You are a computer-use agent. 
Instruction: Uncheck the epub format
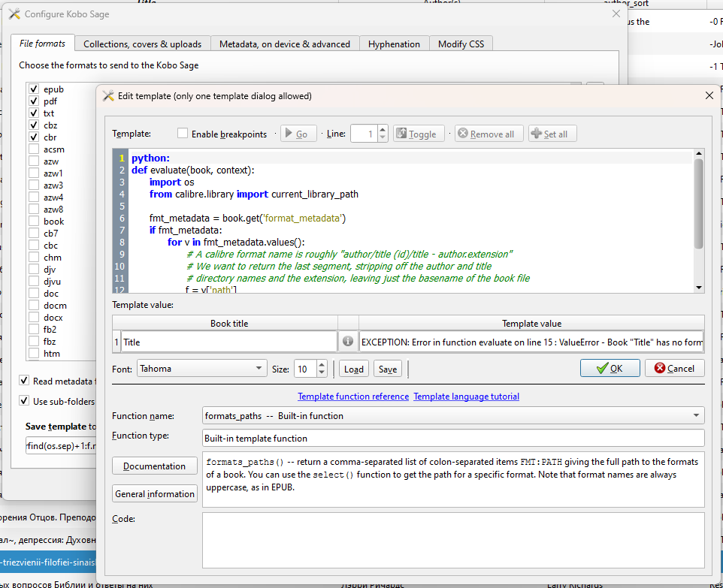click(x=34, y=89)
